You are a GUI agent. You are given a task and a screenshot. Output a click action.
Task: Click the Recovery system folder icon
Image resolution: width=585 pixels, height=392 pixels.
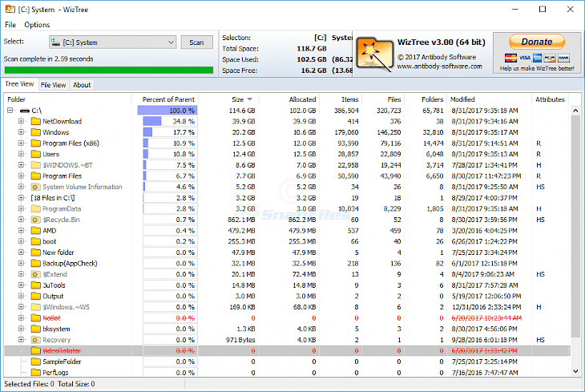coord(36,340)
